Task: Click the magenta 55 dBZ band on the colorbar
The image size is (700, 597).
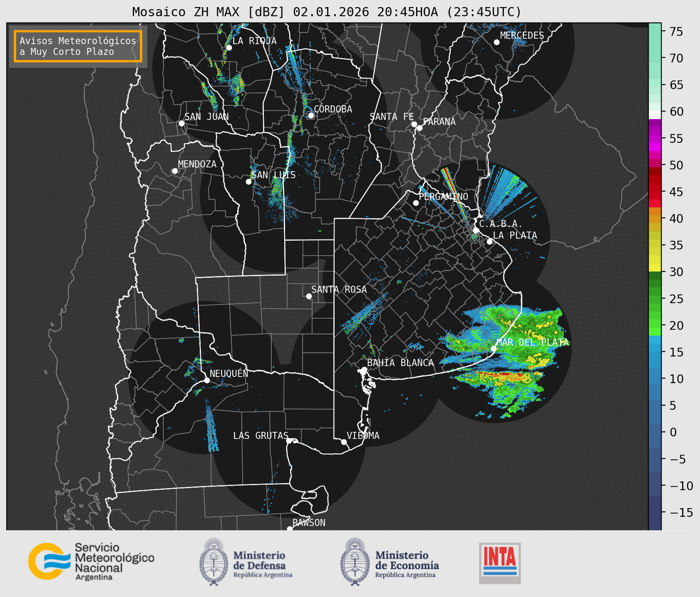Action: point(655,139)
